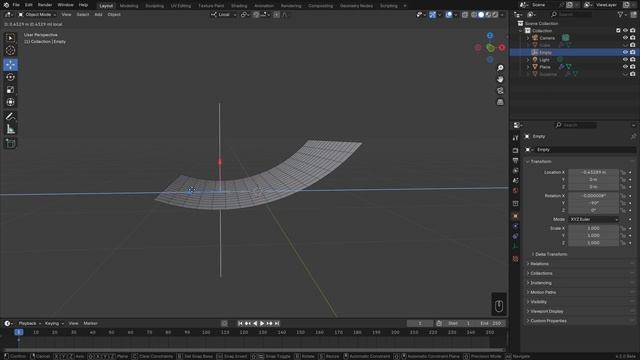Screen dimensions: 640x360
Task: Collapse the Collection tree item
Action: (x=521, y=31)
